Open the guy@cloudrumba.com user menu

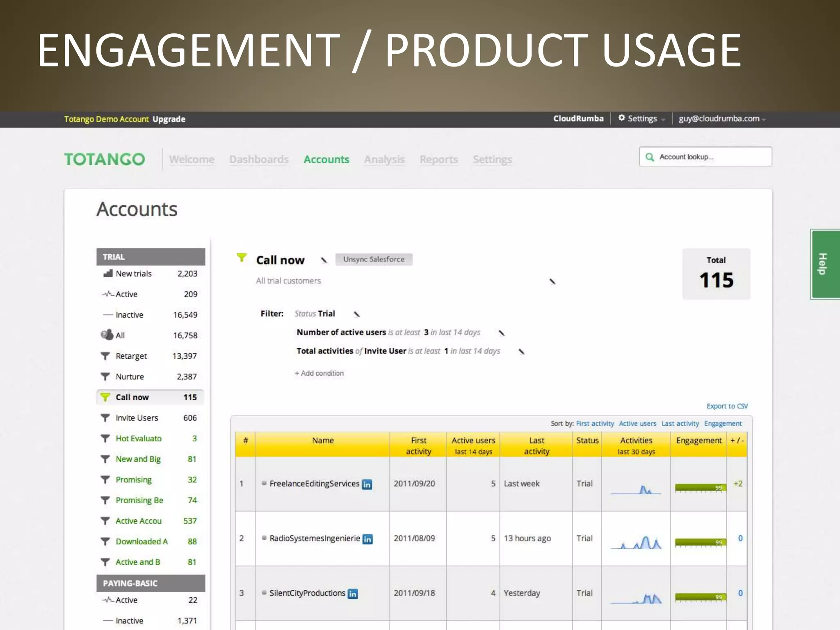point(722,119)
